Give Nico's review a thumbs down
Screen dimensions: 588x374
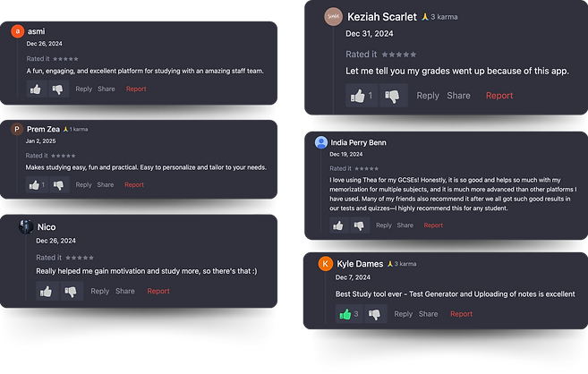tap(71, 291)
